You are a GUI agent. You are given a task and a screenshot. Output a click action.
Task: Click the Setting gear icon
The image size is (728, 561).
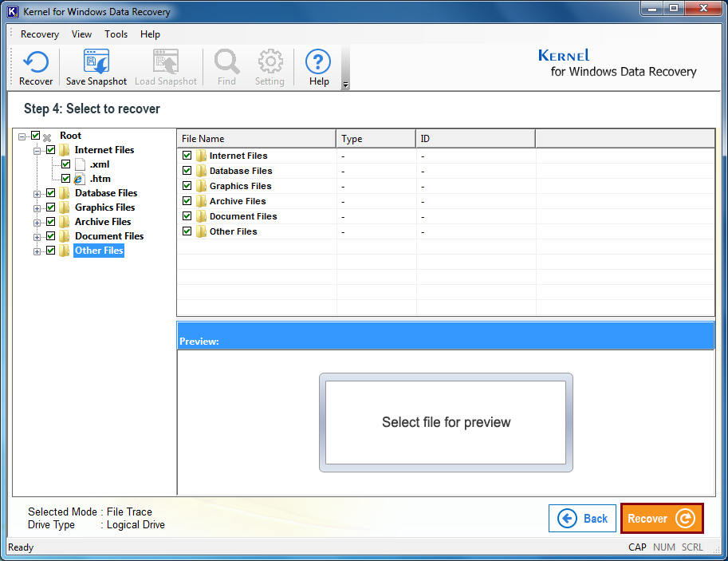[270, 61]
